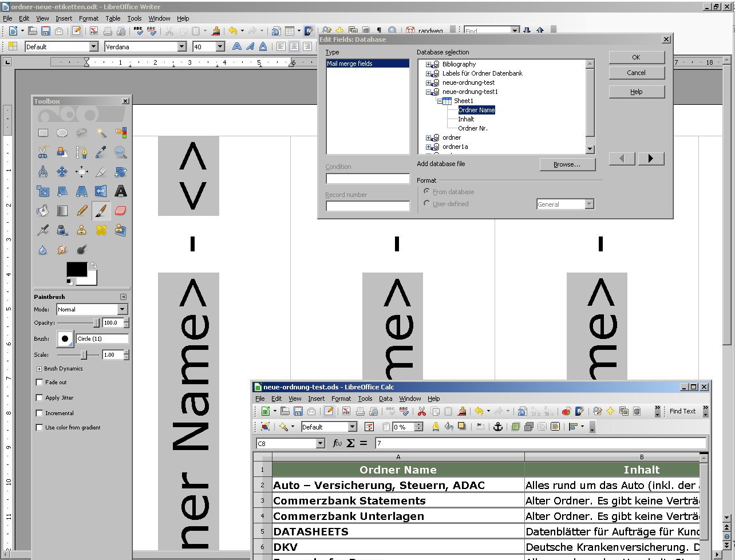Image resolution: width=735 pixels, height=560 pixels.
Task: Open Function Wizard in Calc formula bar
Action: coord(338,443)
